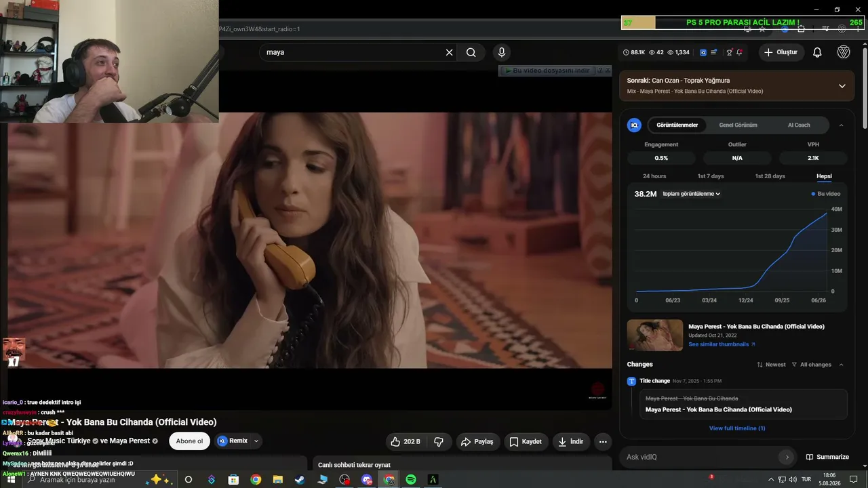Switch to AI Coach tab

click(x=799, y=125)
